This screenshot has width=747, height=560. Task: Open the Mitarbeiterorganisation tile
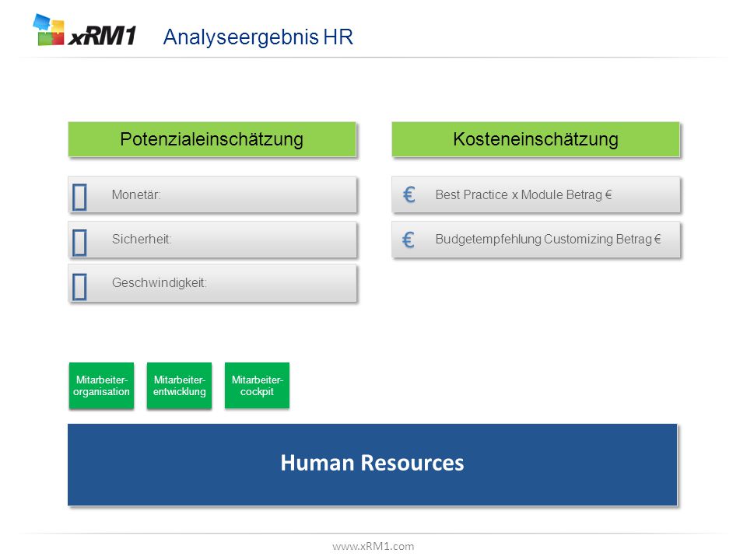coord(101,385)
